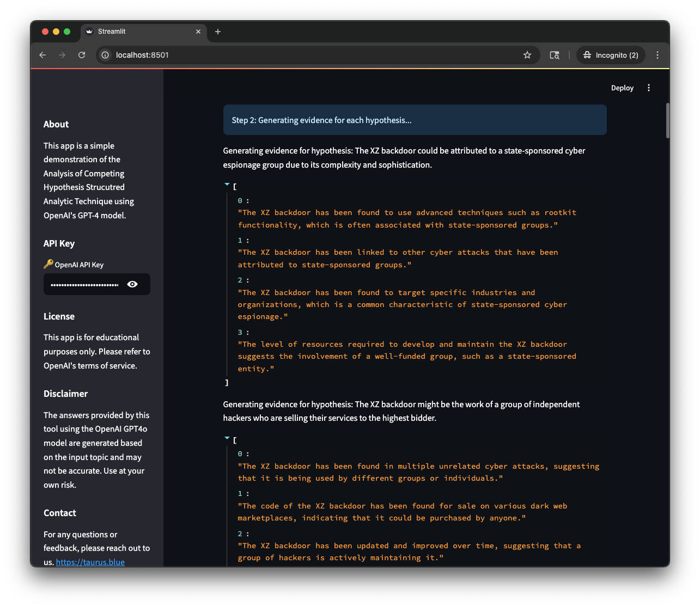
Task: Select the evidence about rootkit functionality
Action: (x=407, y=219)
